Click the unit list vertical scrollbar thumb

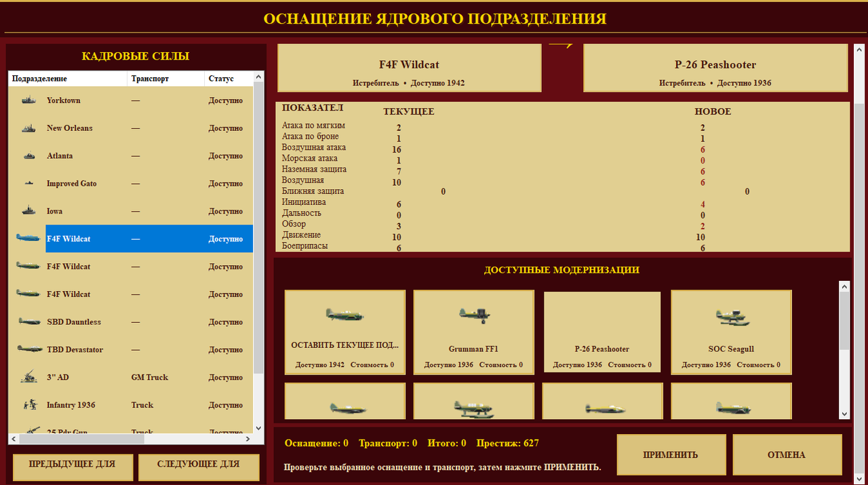pyautogui.click(x=258, y=228)
